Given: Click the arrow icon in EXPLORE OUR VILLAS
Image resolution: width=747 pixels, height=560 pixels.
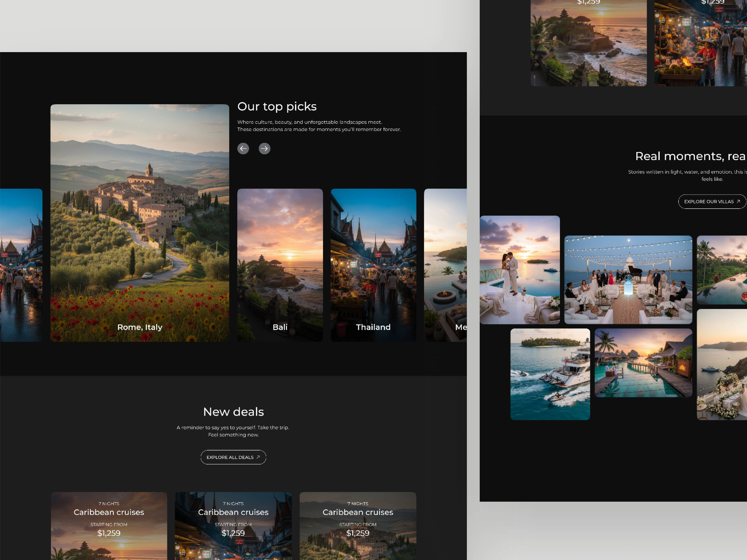Looking at the screenshot, I should click(x=738, y=201).
